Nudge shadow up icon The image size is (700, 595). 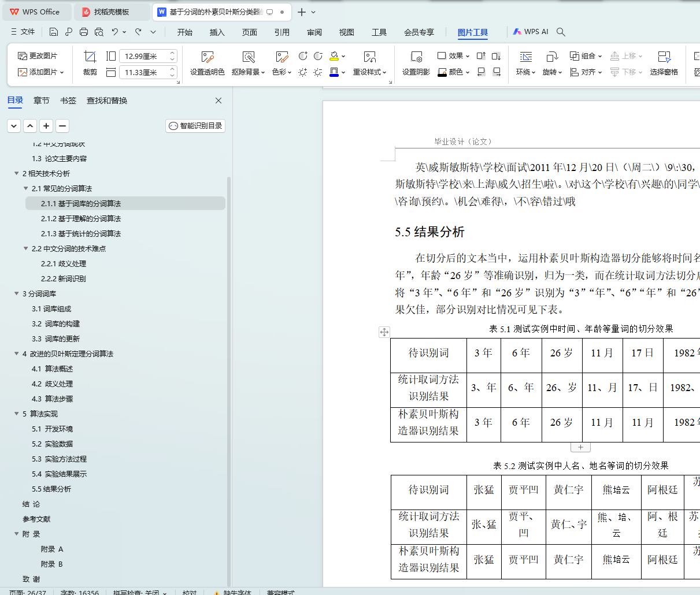pyautogui.click(x=481, y=56)
